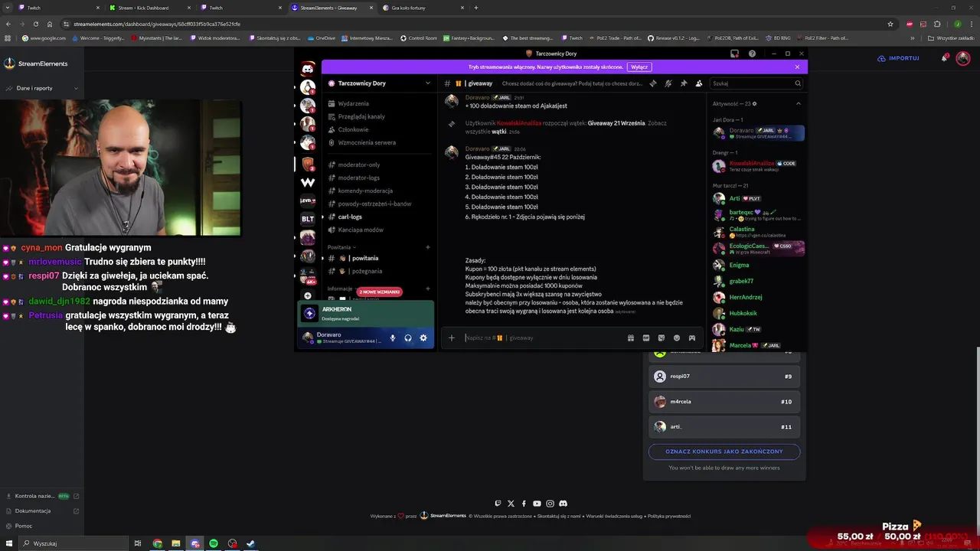The width and height of the screenshot is (980, 551).
Task: Open ARKHERON available reward card
Action: click(x=365, y=313)
